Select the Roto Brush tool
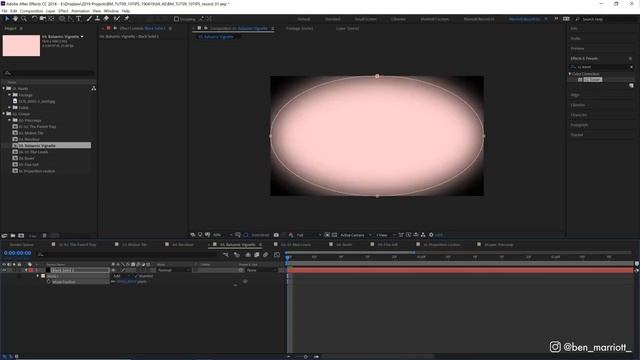Image resolution: width=640 pixels, height=360 pixels. [x=117, y=19]
